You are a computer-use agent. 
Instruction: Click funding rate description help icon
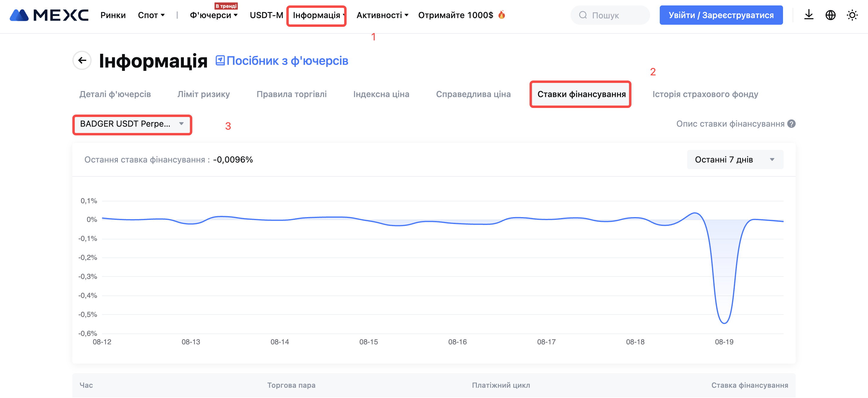[x=791, y=124]
